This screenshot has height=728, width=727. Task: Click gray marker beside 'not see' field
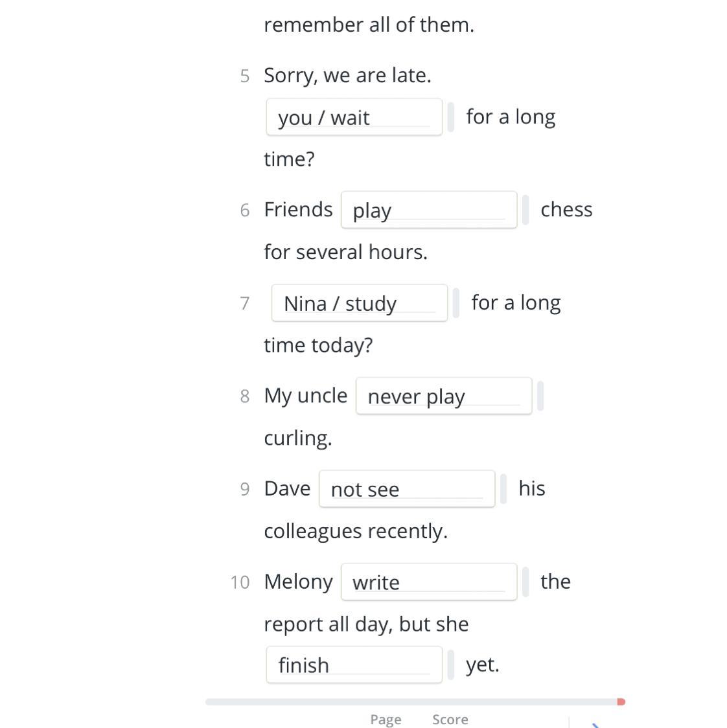[503, 489]
